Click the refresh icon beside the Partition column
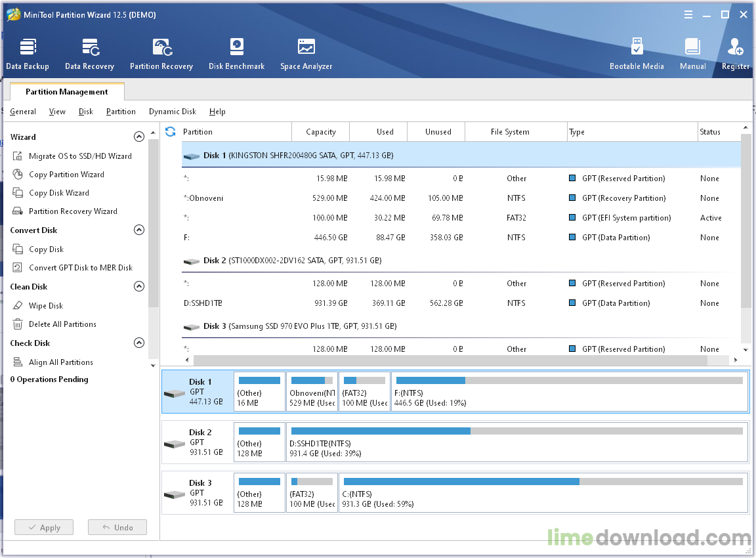Image resolution: width=756 pixels, height=558 pixels. pos(171,132)
